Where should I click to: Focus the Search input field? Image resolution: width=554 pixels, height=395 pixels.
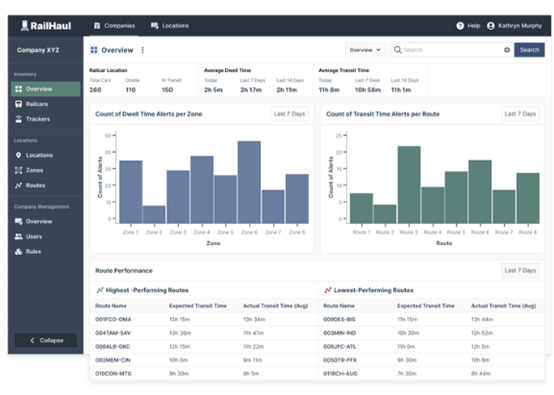point(452,50)
